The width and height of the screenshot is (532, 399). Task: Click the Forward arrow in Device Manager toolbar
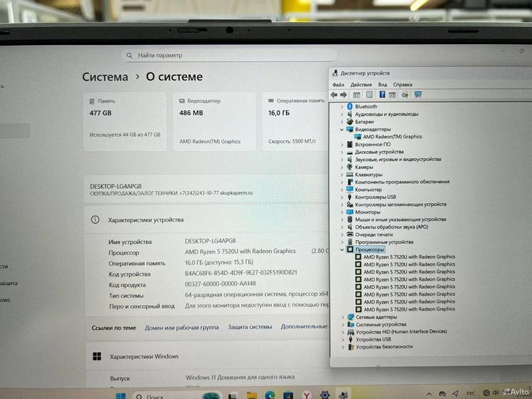[343, 95]
